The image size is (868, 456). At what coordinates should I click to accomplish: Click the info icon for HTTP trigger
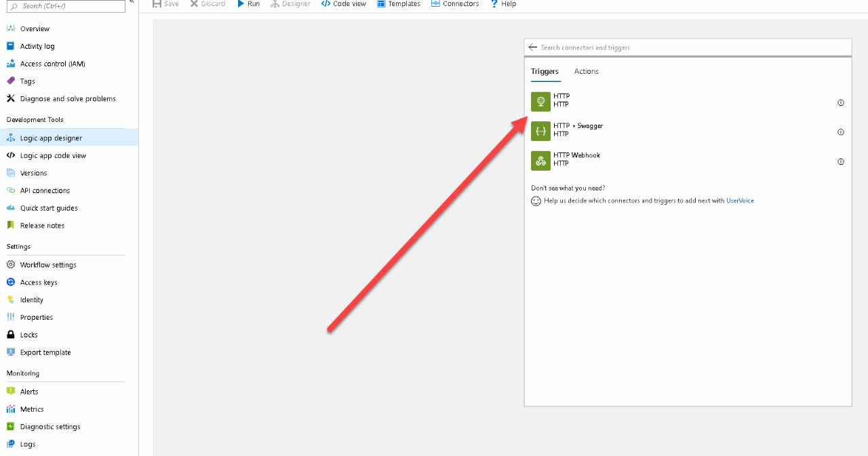coord(841,103)
